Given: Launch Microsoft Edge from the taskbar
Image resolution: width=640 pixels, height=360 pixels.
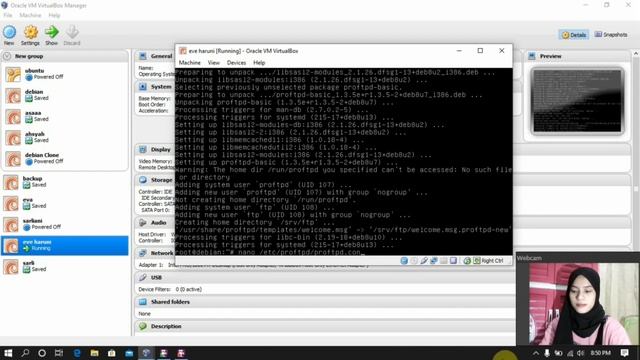Looking at the screenshot, I should (77, 353).
